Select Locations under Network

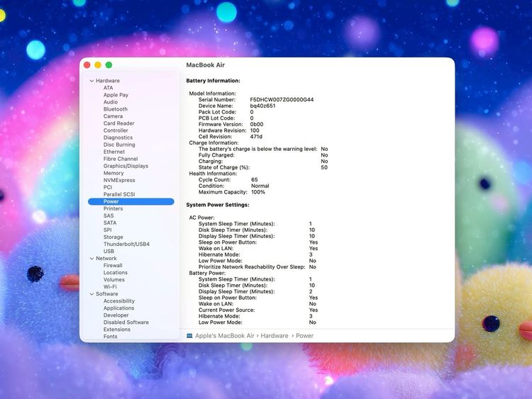click(116, 273)
